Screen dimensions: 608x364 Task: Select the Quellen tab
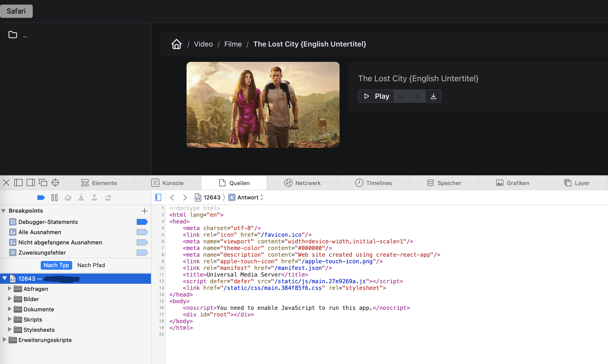[234, 183]
